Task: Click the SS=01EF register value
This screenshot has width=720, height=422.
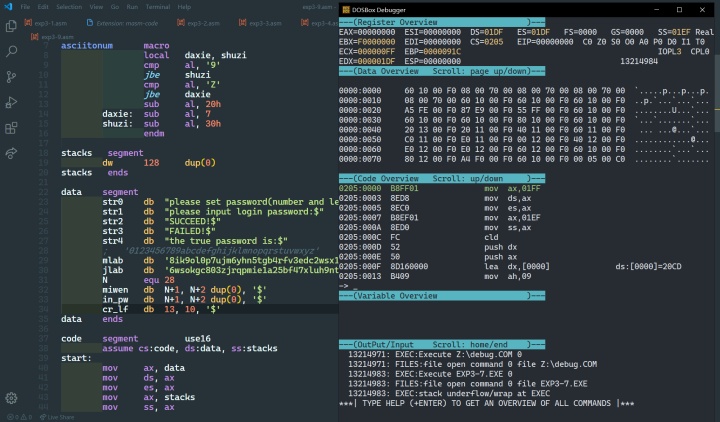Action: [x=674, y=32]
